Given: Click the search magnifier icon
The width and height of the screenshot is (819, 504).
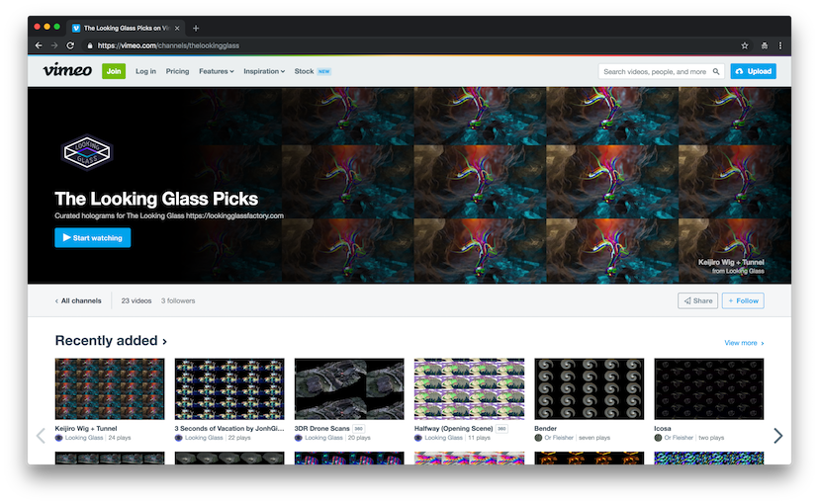Looking at the screenshot, I should click(716, 71).
